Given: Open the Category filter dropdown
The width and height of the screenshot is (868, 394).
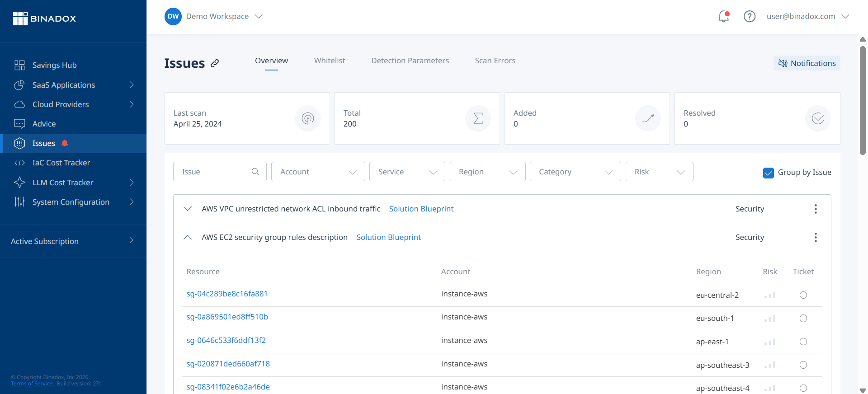Looking at the screenshot, I should (576, 172).
